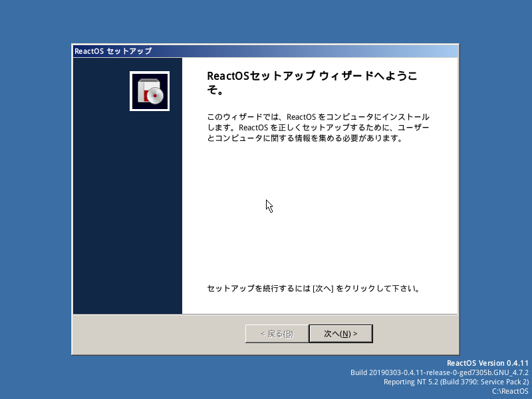Click the setup CD box icon
Screen dimensions: 532x399
click(150, 91)
